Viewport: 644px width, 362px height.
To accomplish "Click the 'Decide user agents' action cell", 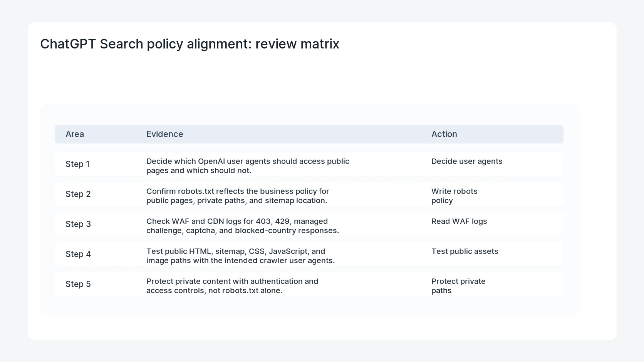I will point(467,161).
